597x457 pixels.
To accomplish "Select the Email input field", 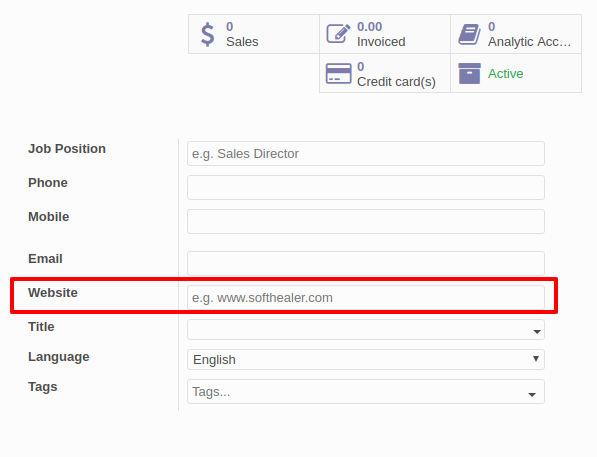I will coord(366,263).
